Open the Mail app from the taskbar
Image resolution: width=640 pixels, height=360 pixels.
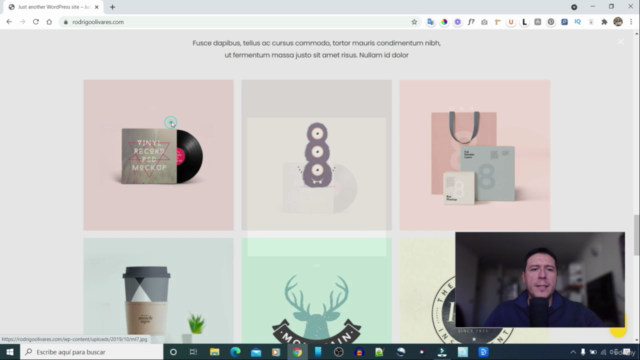256,352
